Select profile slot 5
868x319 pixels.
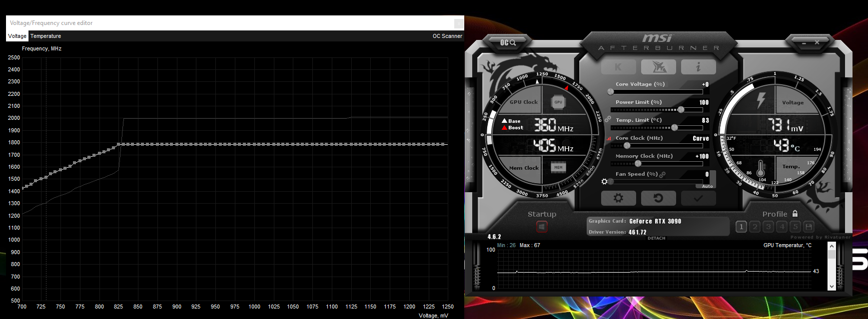click(795, 227)
